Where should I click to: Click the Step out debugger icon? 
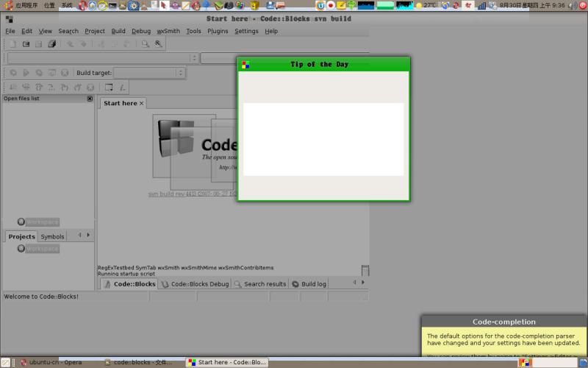click(78, 87)
